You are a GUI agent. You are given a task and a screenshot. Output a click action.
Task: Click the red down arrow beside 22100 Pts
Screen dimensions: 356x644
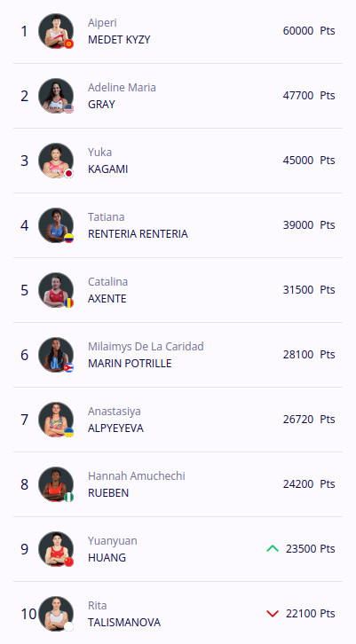[x=273, y=614]
